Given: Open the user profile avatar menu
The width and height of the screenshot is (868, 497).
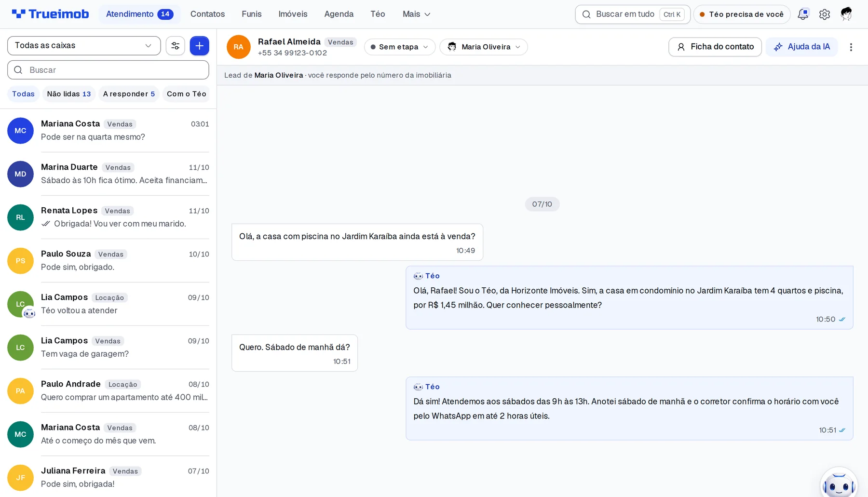Looking at the screenshot, I should [846, 14].
